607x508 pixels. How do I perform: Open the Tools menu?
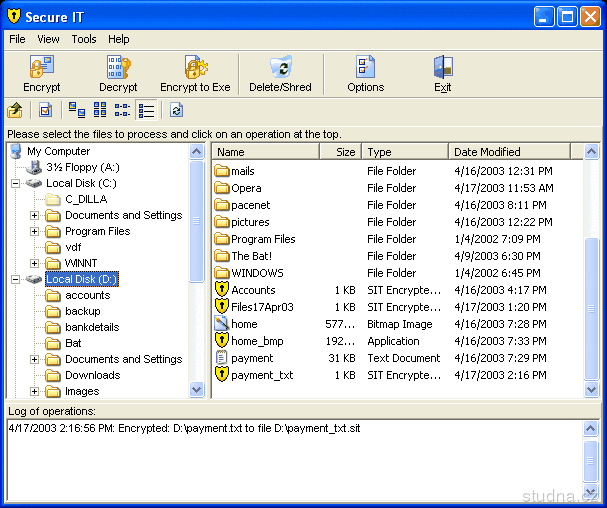click(84, 39)
